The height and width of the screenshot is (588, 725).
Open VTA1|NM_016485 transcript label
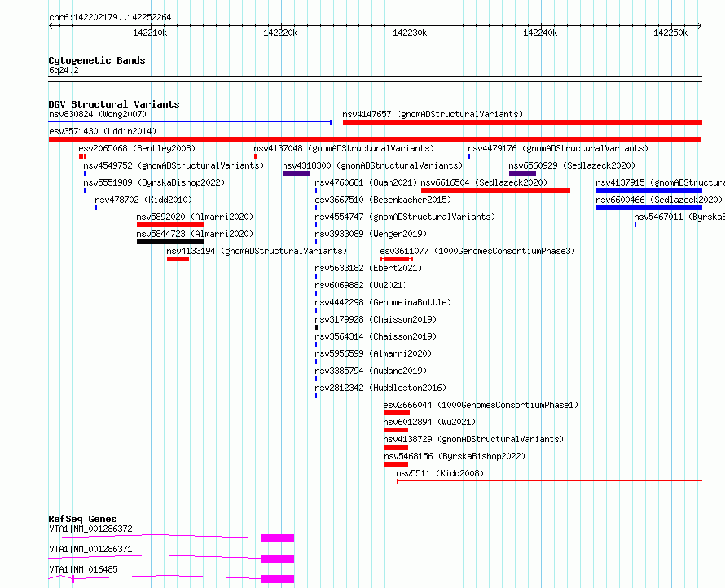[x=83, y=569]
